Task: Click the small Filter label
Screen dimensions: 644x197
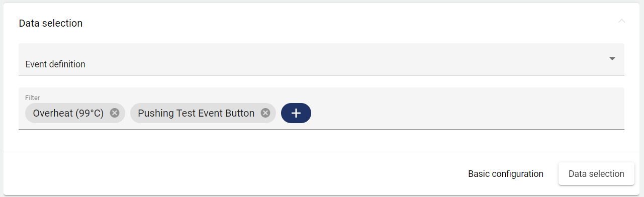Action: coord(32,97)
